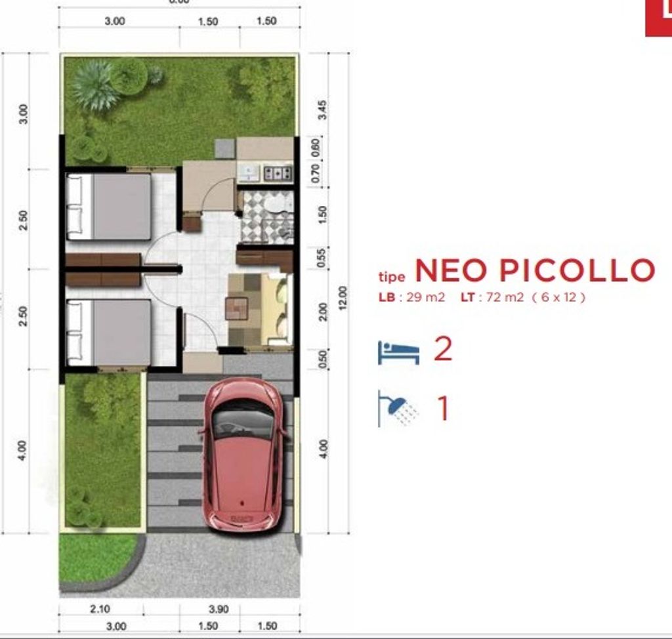Click the "LB : 29 m2" building area label
The width and height of the screenshot is (672, 639).
tap(412, 297)
